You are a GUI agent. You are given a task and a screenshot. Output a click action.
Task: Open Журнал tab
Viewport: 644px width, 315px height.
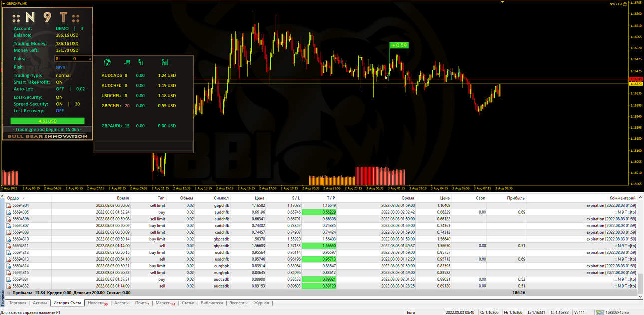261,303
